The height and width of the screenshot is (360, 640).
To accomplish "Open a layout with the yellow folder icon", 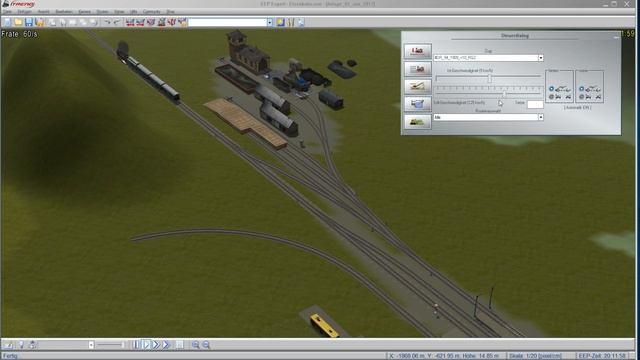I will coord(18,22).
